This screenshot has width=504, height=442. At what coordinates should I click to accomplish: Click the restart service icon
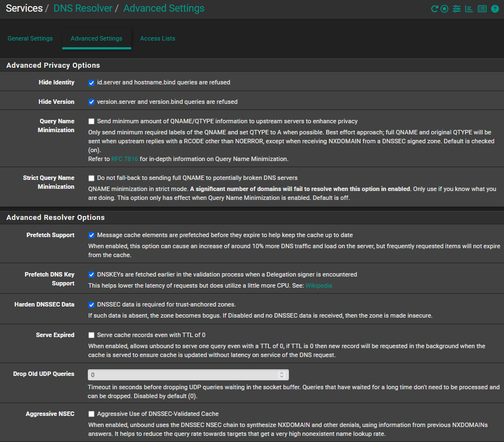435,9
